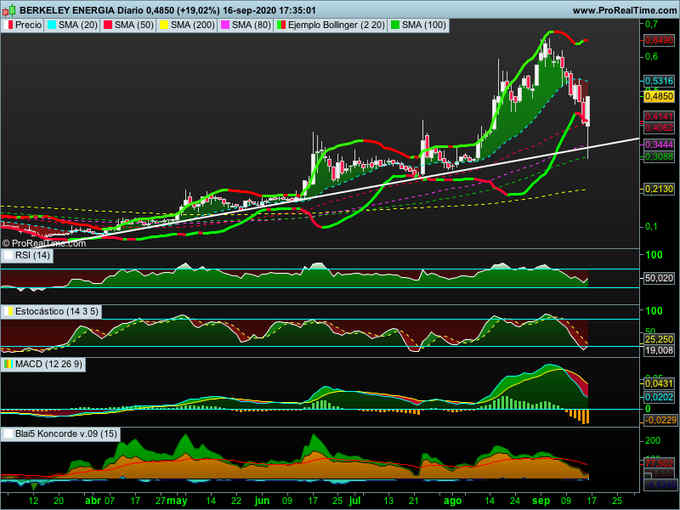Screen dimensions: 680x510
Task: Click the jun month label on time axis
Action: pos(262,500)
